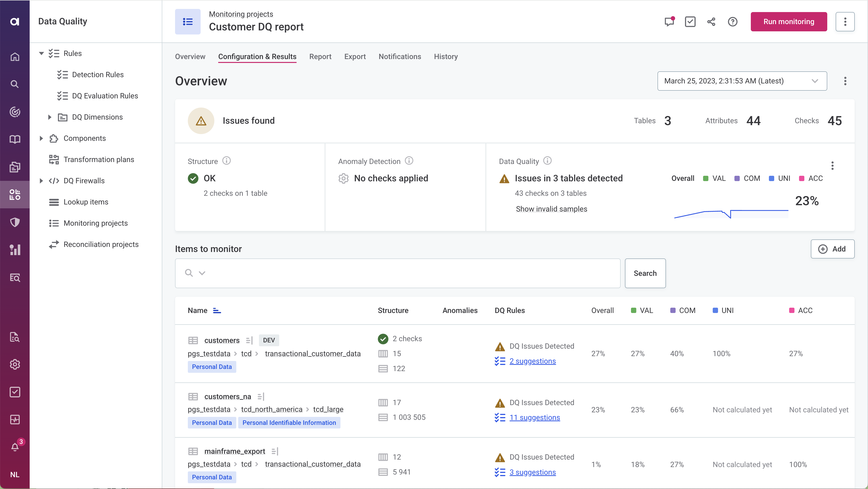Open the help question mark icon
Screen dimensions: 868x489
[732, 22]
